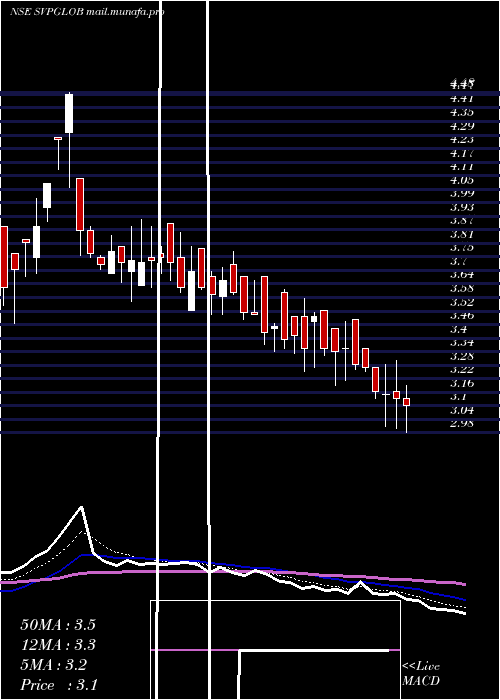Select the 4.23 price axis label
This screenshot has width=500, height=700.
[x=462, y=139]
